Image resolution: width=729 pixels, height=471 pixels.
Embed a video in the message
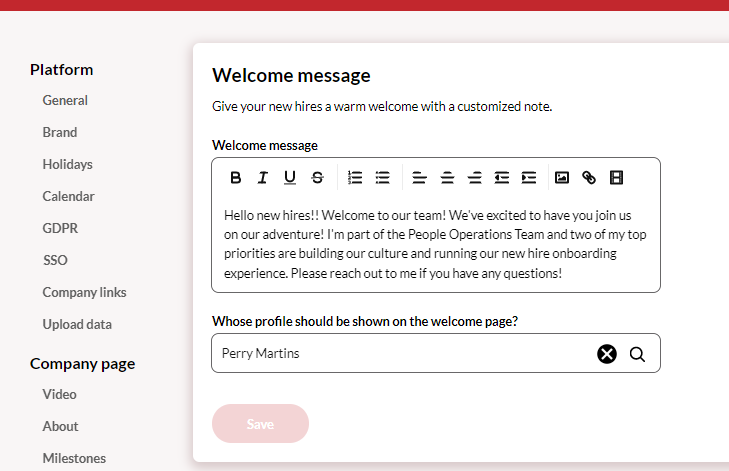point(616,178)
